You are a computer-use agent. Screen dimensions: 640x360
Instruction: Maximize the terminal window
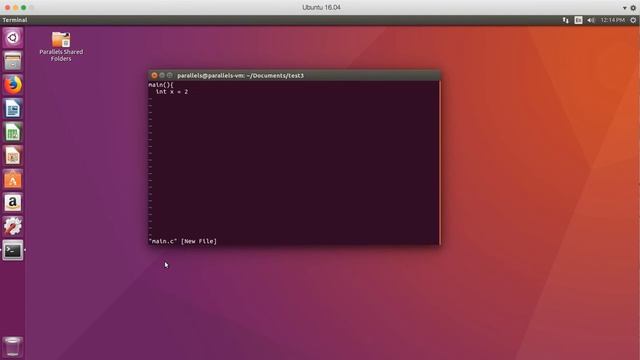(x=170, y=76)
